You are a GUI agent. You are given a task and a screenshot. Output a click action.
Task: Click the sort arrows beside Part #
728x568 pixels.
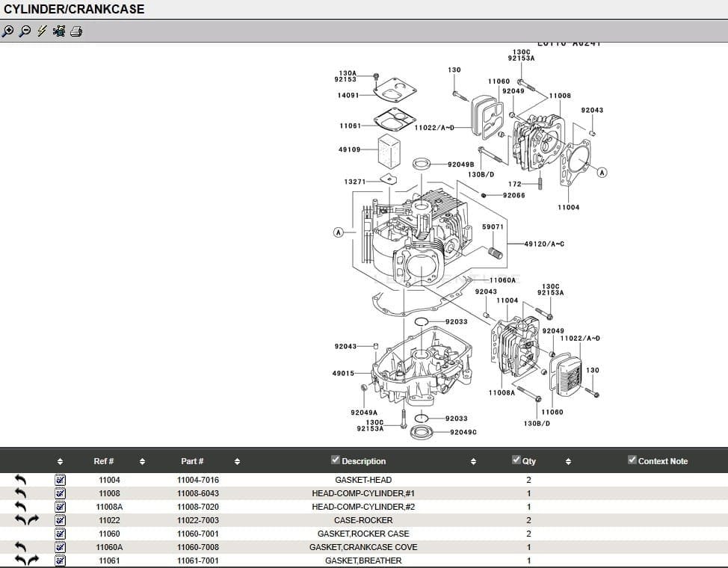(x=236, y=461)
